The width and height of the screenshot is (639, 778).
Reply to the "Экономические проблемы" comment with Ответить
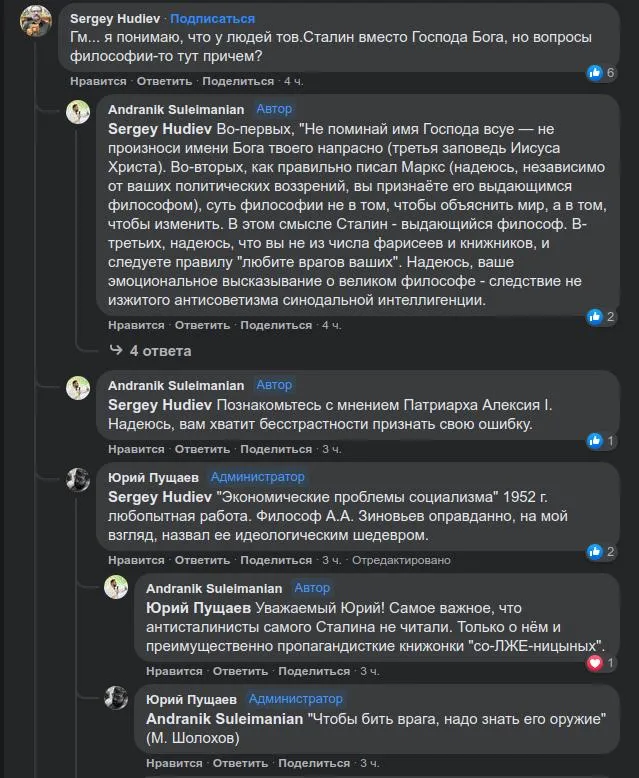[x=202, y=560]
